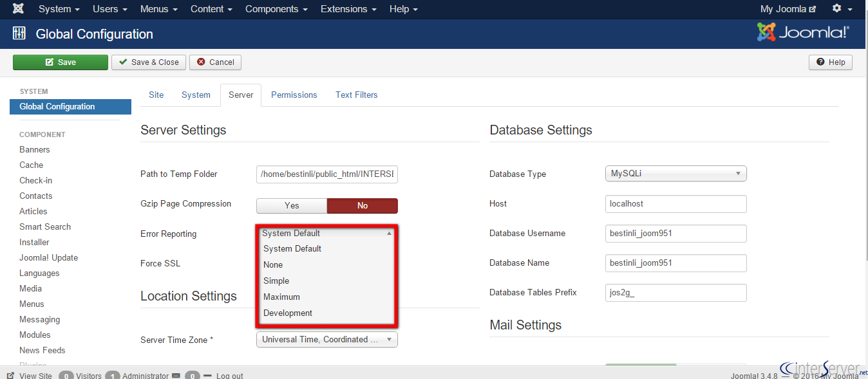Open Modules component configuration
Screen dimensions: 868x379
(35, 335)
